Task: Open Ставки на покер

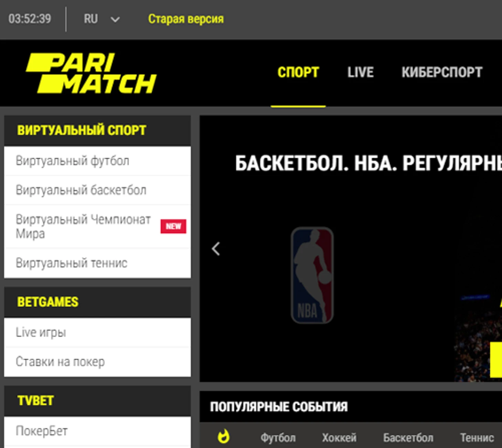Action: [x=98, y=362]
